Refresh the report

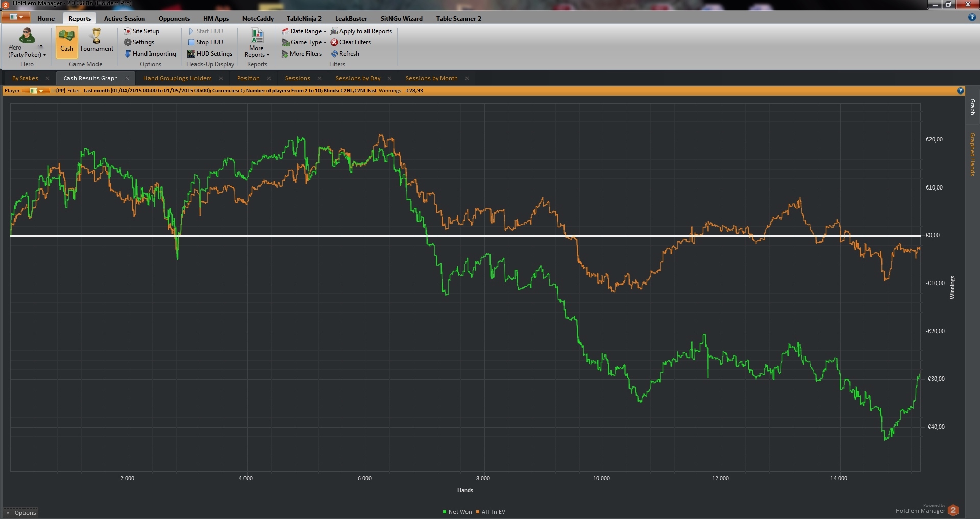click(345, 54)
